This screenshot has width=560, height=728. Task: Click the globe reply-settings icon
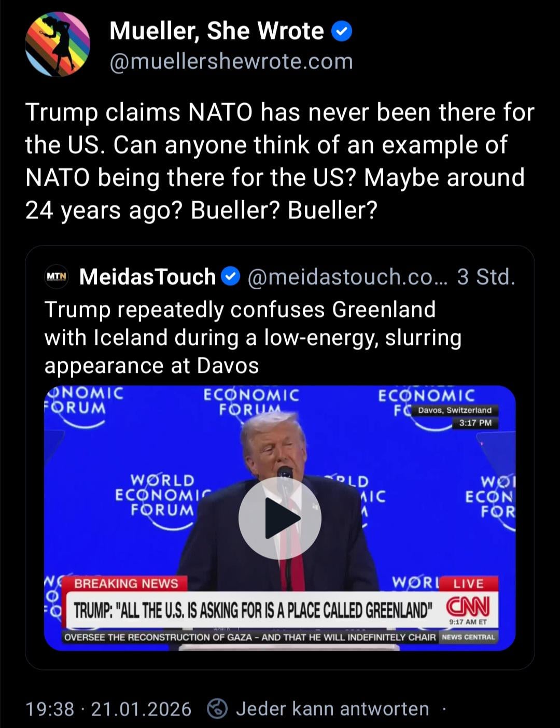click(x=217, y=708)
